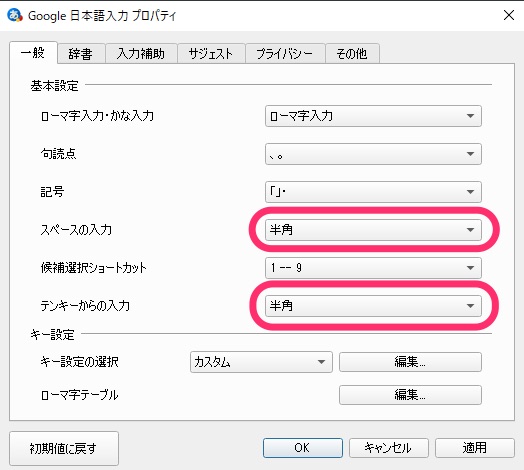
Task: Click the 適用 button
Action: click(475, 448)
